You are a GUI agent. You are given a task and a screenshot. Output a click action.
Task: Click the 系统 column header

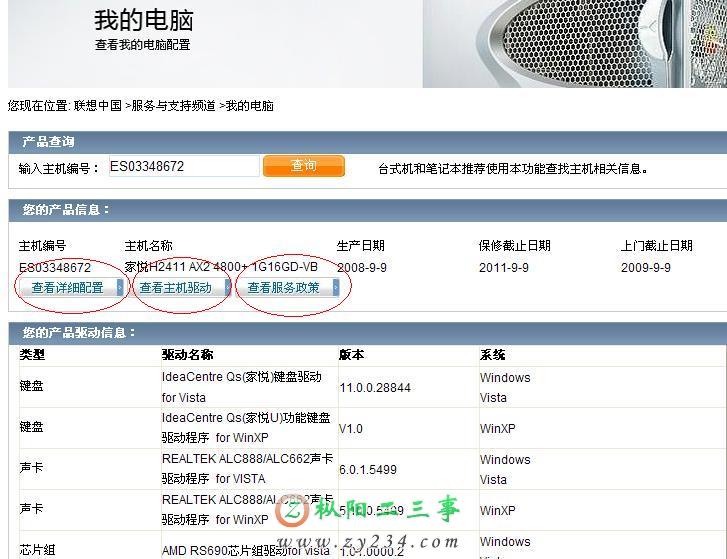coord(492,355)
